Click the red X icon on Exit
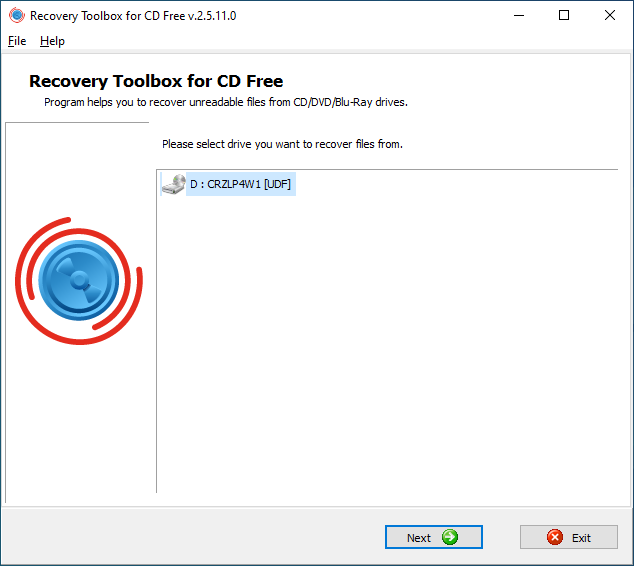634x566 pixels. point(555,537)
